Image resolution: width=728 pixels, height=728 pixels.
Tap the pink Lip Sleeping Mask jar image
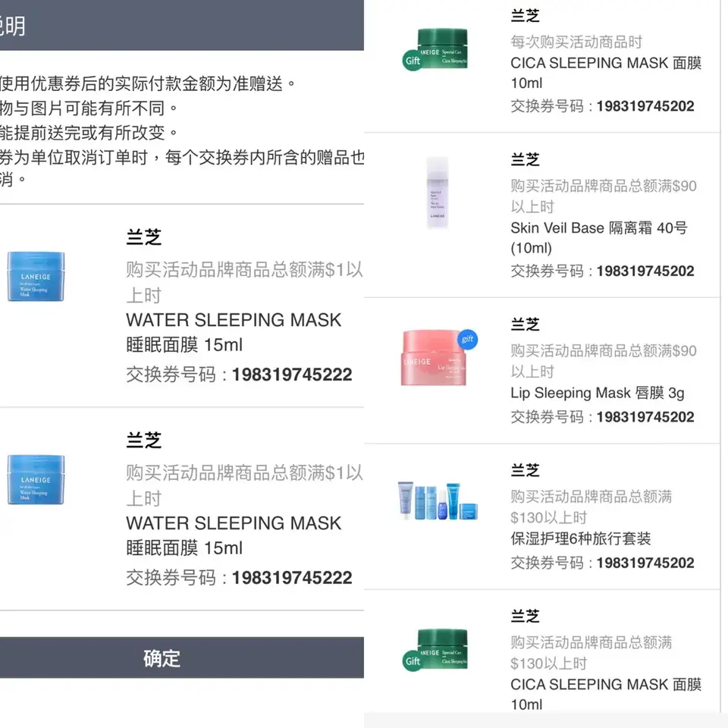434,357
